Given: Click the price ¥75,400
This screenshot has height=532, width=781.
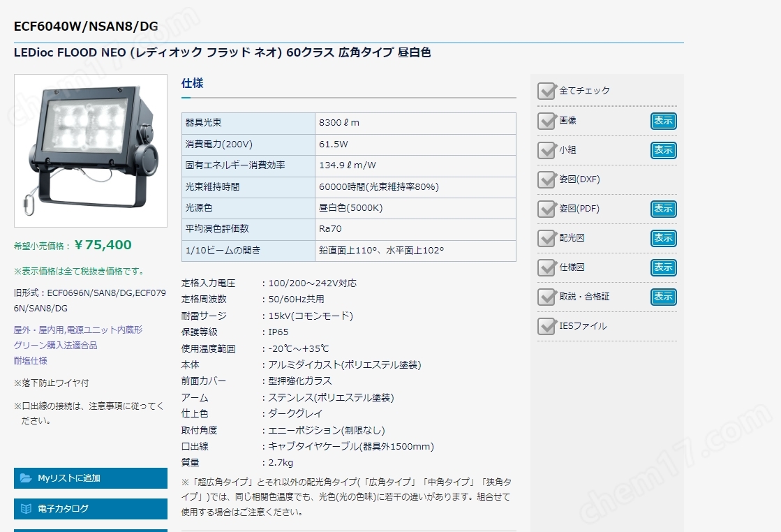Looking at the screenshot, I should pos(103,245).
